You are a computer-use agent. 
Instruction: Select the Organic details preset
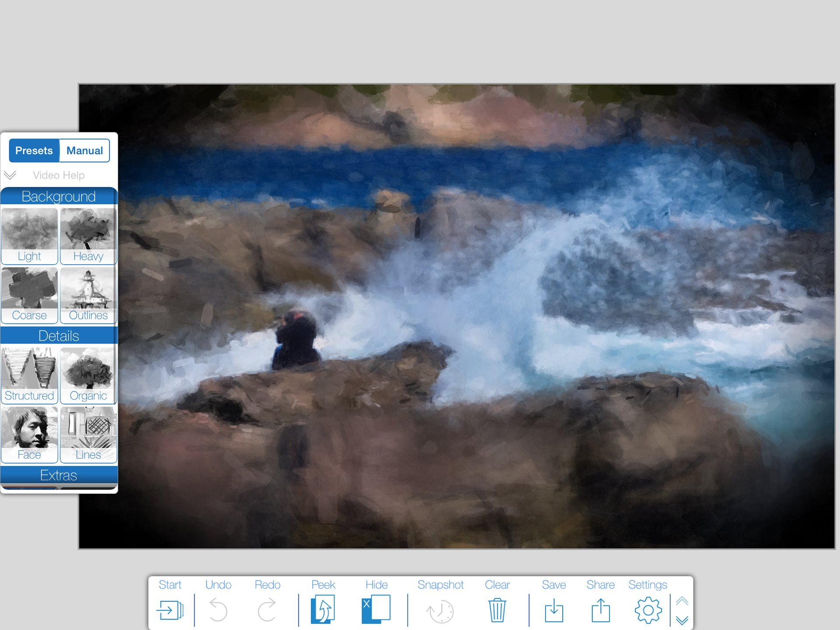click(88, 375)
